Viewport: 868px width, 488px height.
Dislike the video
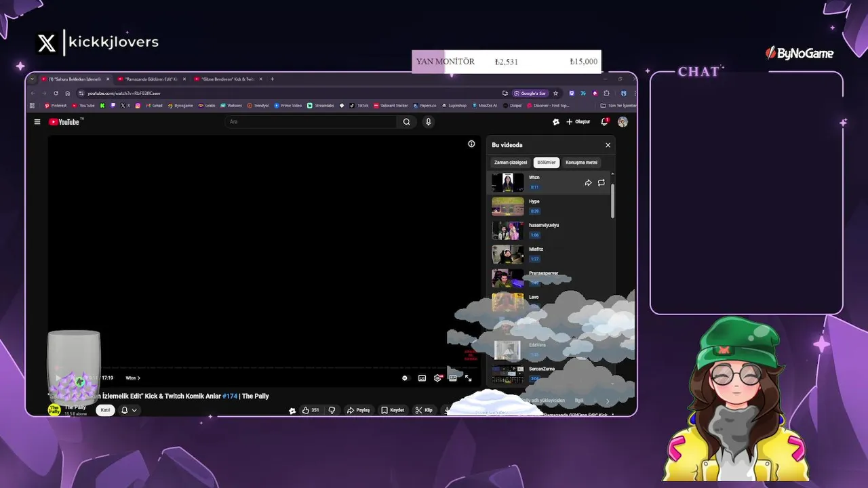pyautogui.click(x=332, y=410)
